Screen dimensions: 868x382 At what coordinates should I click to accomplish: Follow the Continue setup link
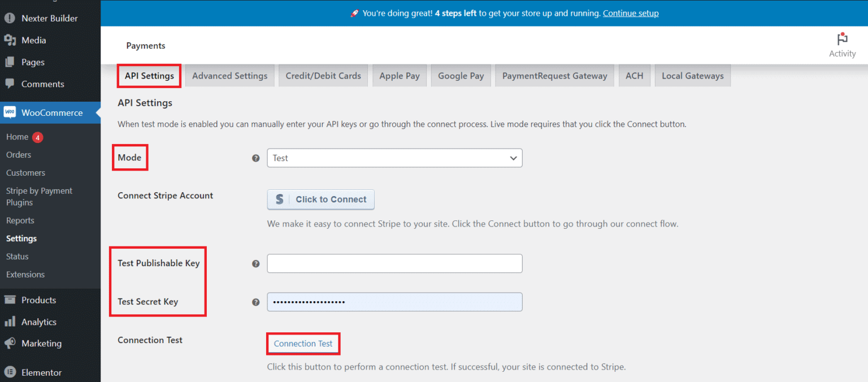click(x=631, y=13)
